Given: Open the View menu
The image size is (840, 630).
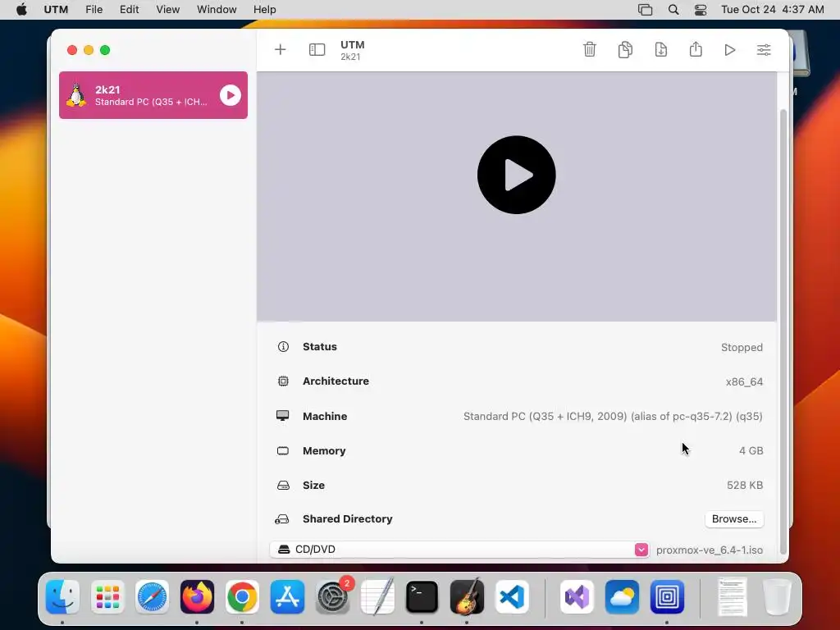Looking at the screenshot, I should click(167, 10).
